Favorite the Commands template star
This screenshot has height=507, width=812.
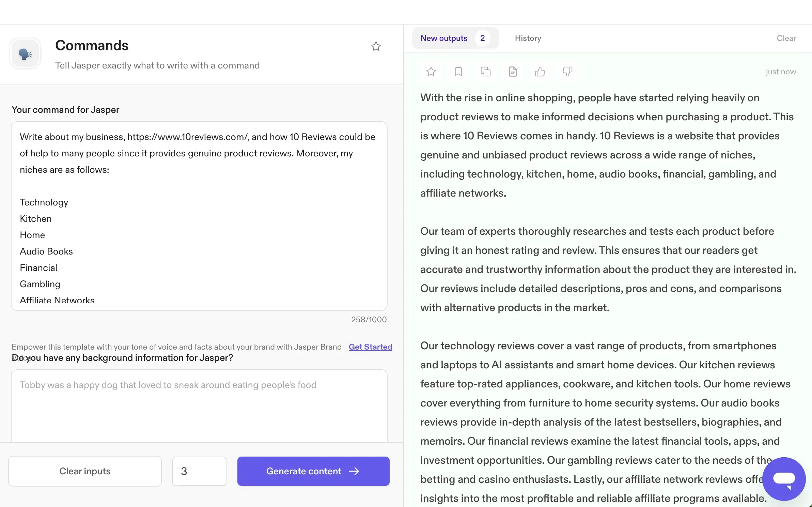pos(376,46)
